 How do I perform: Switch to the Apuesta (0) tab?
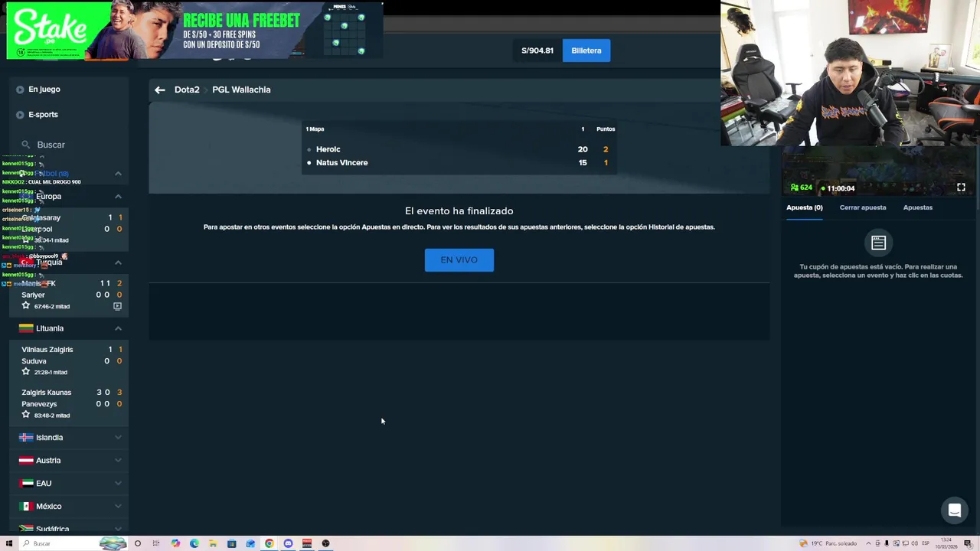(804, 207)
